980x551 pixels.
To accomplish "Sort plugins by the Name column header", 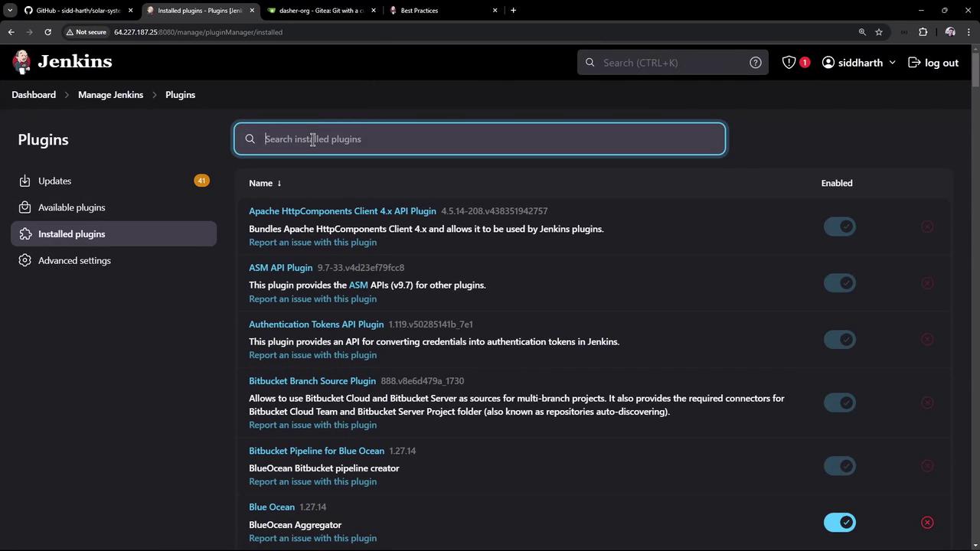I will coord(265,183).
